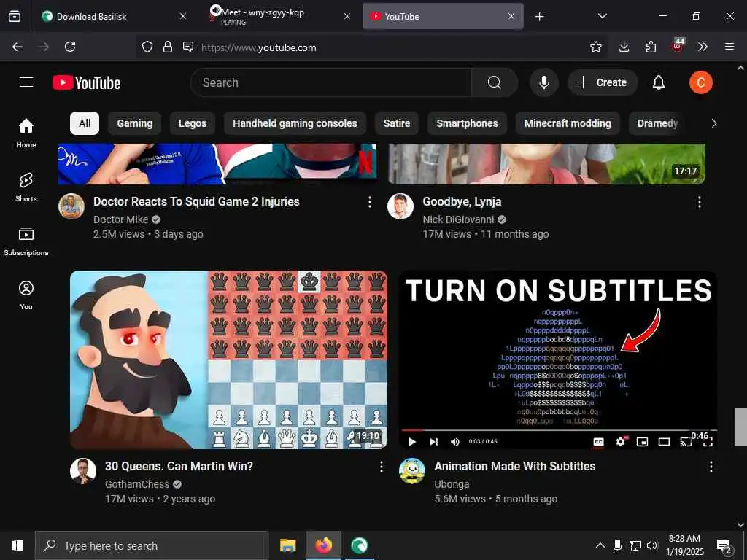Open the browser extensions puzzle icon
Image resolution: width=747 pixels, height=560 pixels.
click(651, 47)
